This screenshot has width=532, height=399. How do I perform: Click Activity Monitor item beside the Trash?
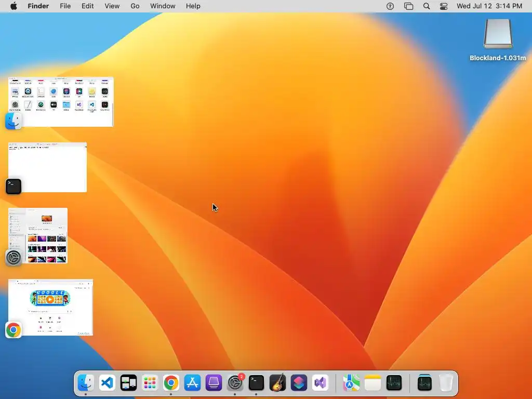(424, 383)
